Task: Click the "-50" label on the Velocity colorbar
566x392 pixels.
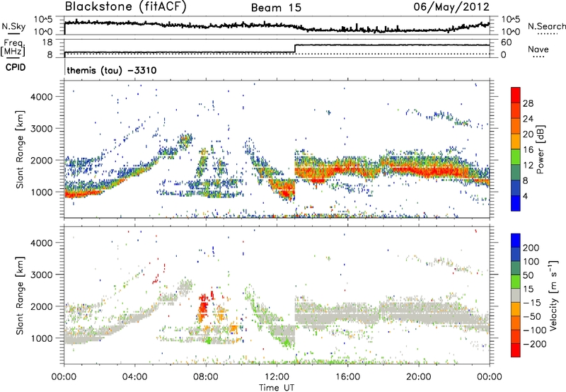Action: coord(532,316)
